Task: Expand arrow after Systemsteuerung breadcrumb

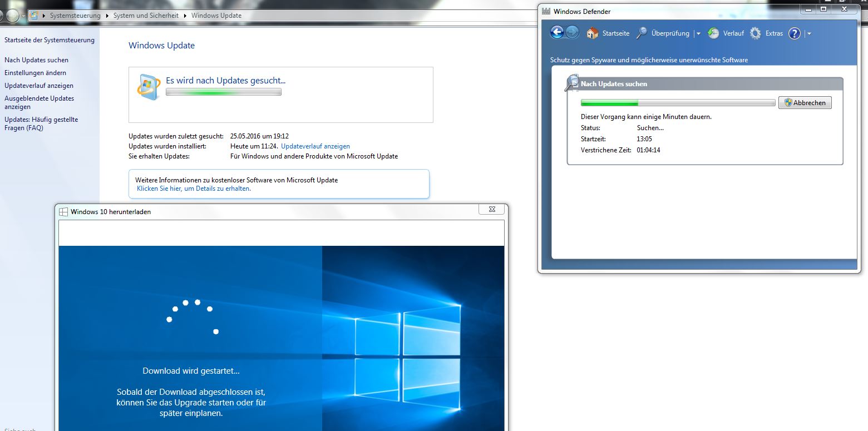Action: point(107,16)
